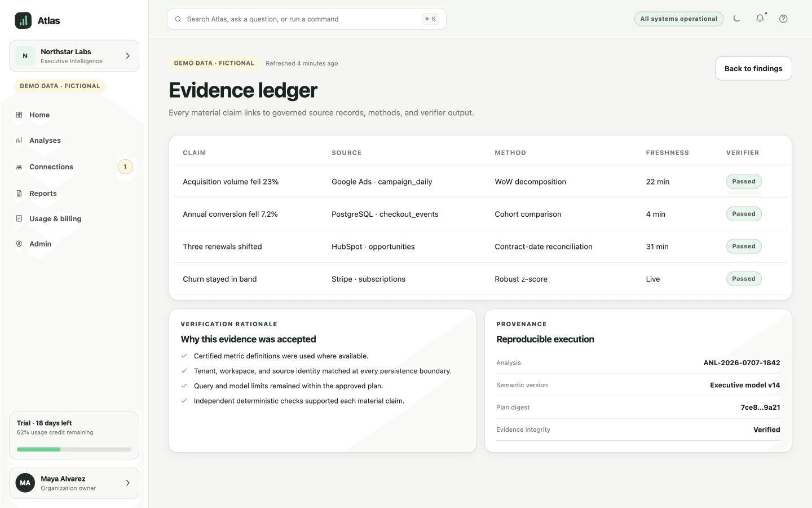
Task: Click the sidebar DEMO DATA · FICTIONAL badge
Action: [x=60, y=86]
